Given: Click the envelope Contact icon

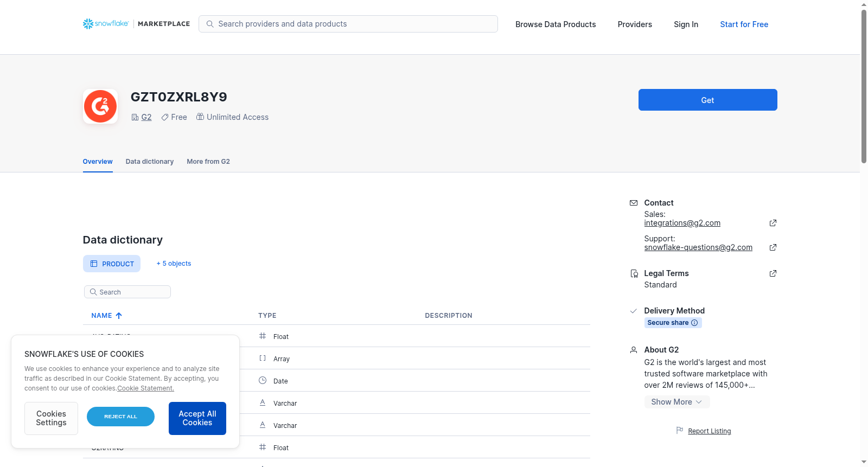Looking at the screenshot, I should coord(634,203).
